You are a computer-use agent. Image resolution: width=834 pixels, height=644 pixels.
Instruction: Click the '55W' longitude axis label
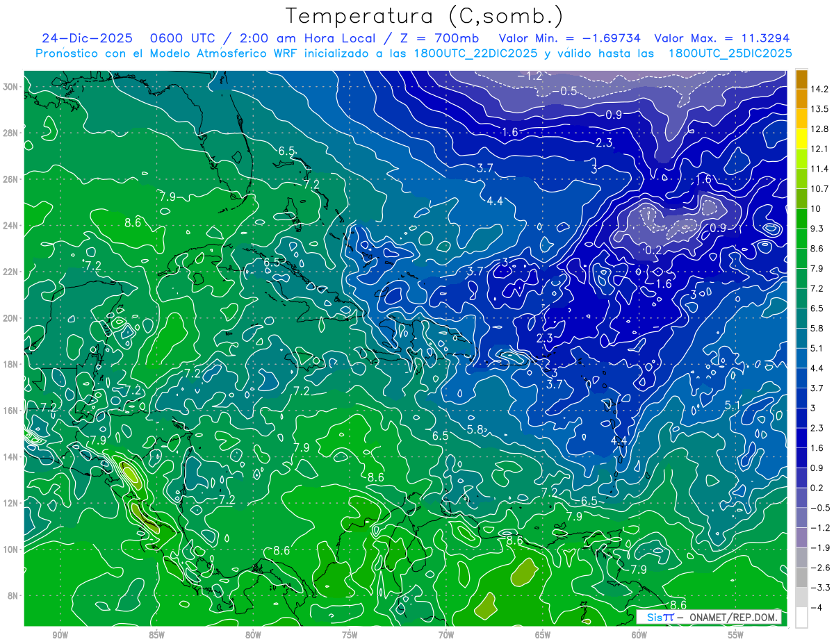[736, 635]
